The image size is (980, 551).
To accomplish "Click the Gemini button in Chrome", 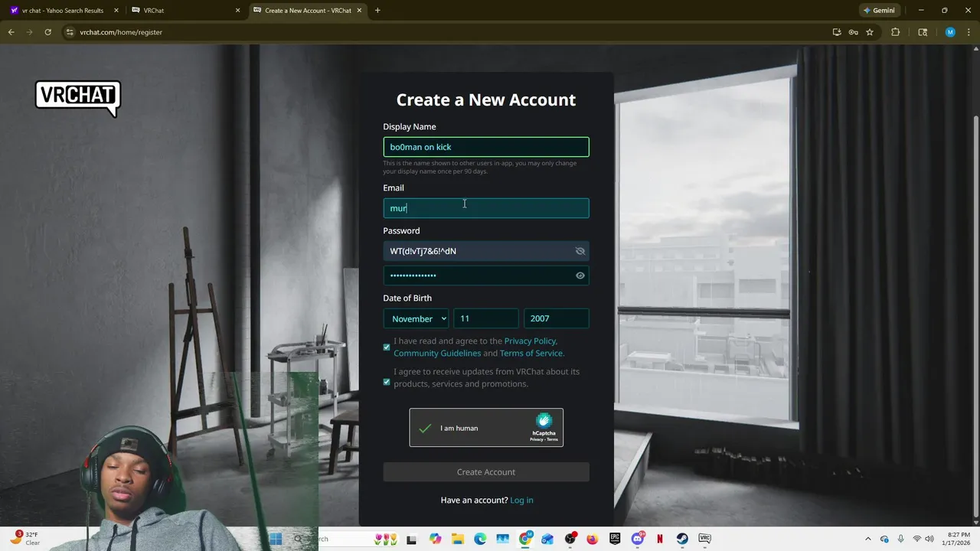I will [879, 11].
